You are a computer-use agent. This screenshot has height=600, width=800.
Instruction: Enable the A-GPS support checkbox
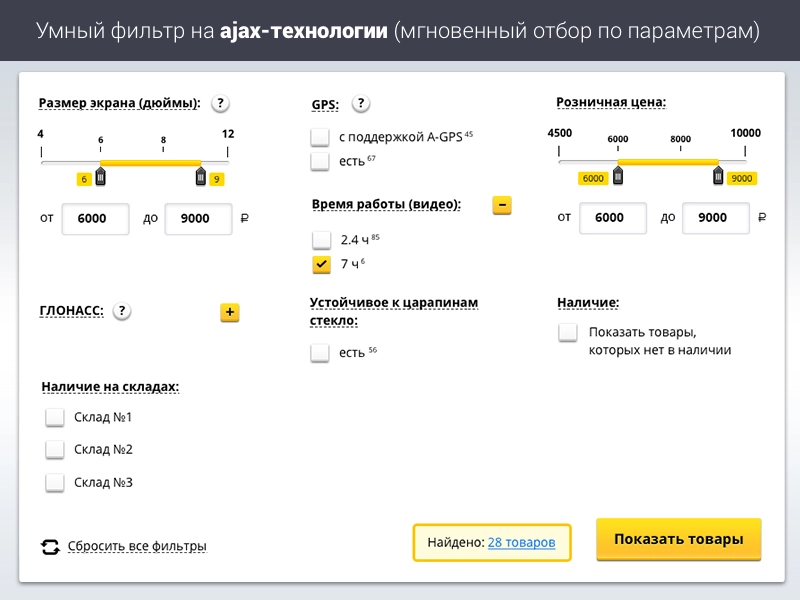320,137
